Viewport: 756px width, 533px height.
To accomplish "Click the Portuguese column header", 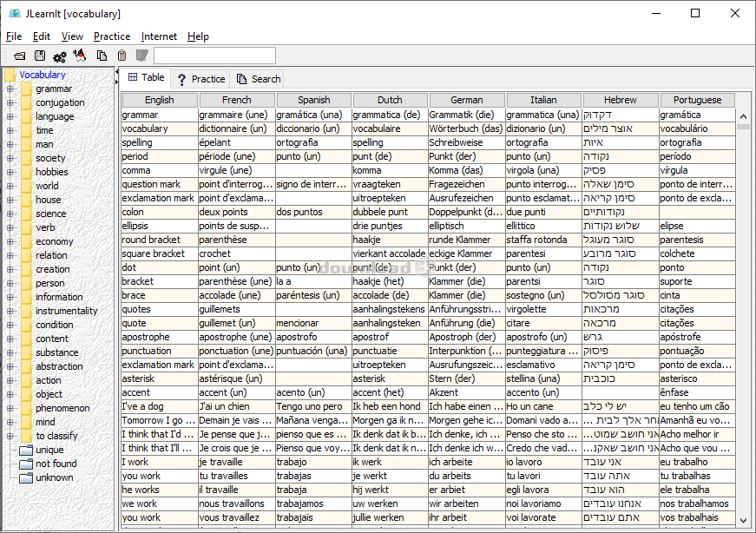I will click(x=697, y=100).
